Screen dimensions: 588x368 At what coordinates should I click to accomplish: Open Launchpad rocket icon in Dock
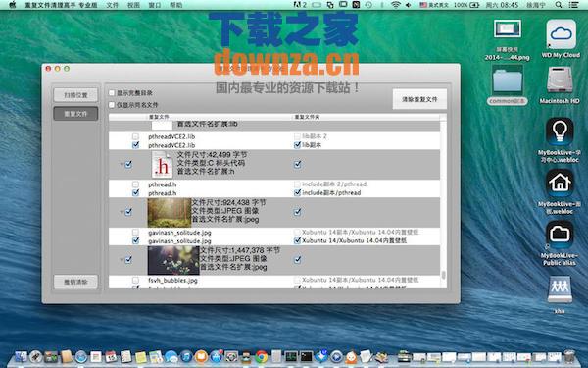click(36, 356)
